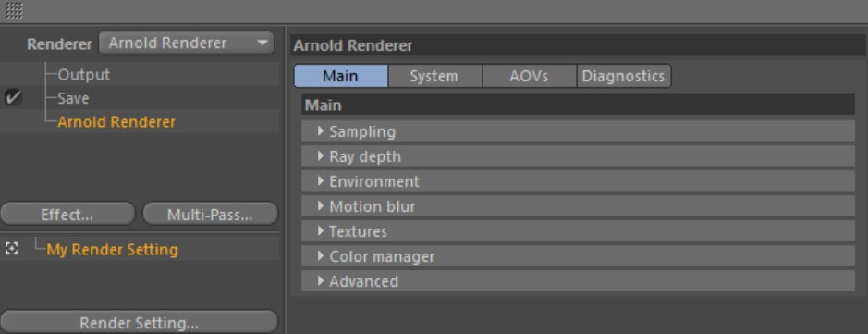Expand the Sampling section
868x334 pixels.
578,131
